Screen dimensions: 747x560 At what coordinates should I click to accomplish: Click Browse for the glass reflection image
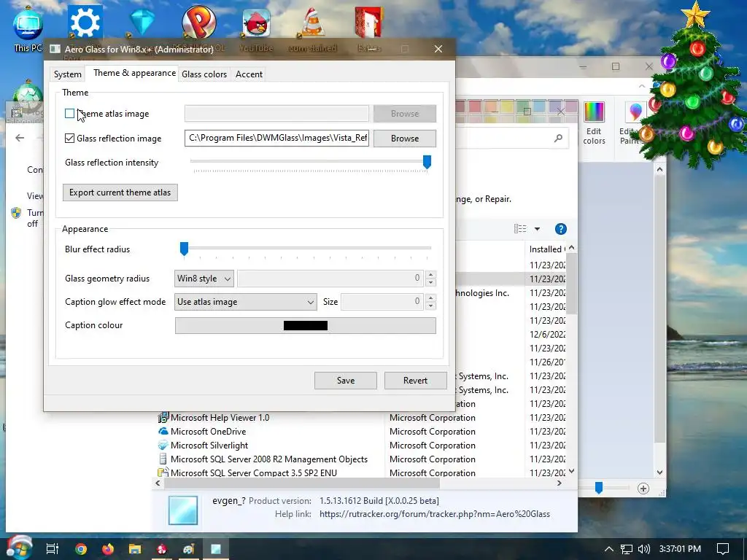tap(404, 138)
